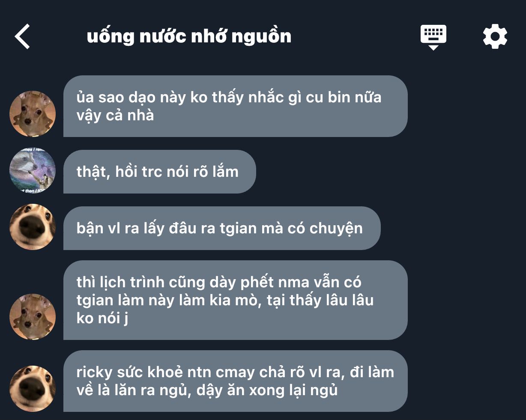The height and width of the screenshot is (420, 526).
Task: Go back using the left chevron arrow
Action: click(22, 36)
